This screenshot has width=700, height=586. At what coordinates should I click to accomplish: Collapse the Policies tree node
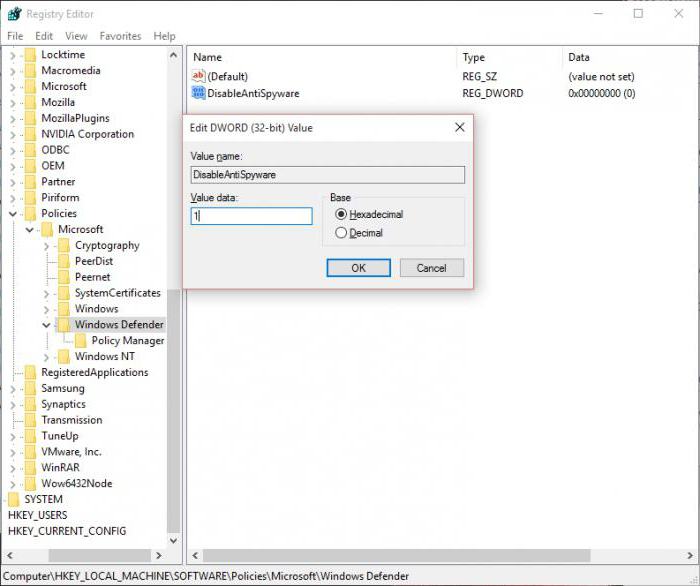13,214
